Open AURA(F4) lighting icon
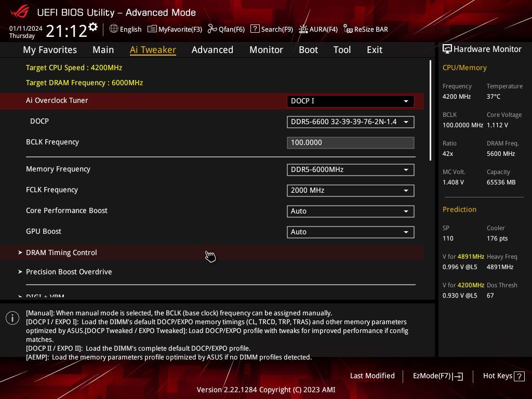 tap(303, 29)
